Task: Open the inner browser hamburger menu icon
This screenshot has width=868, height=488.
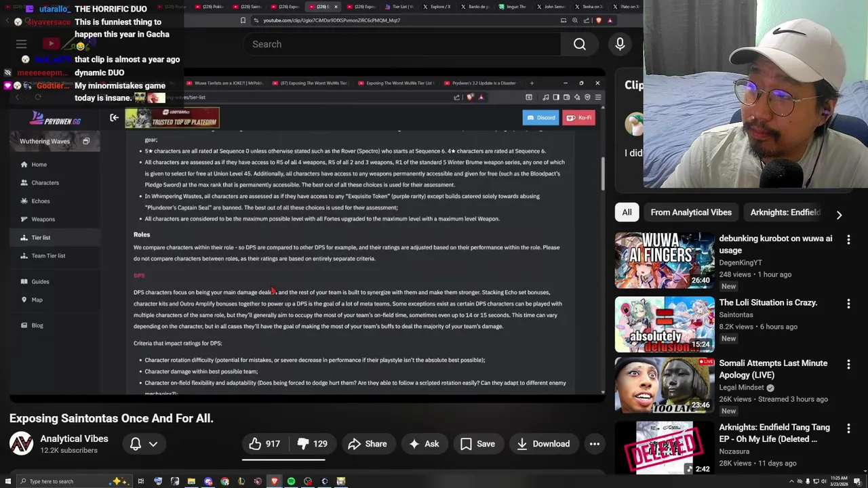Action: tap(597, 98)
